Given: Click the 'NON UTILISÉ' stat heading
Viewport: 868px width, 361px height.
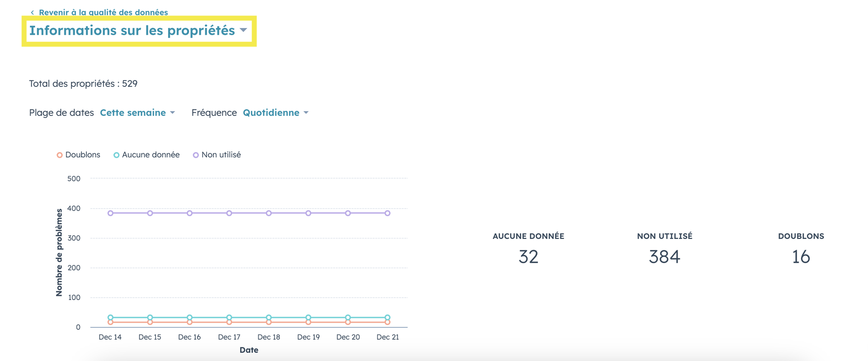Looking at the screenshot, I should coord(665,236).
